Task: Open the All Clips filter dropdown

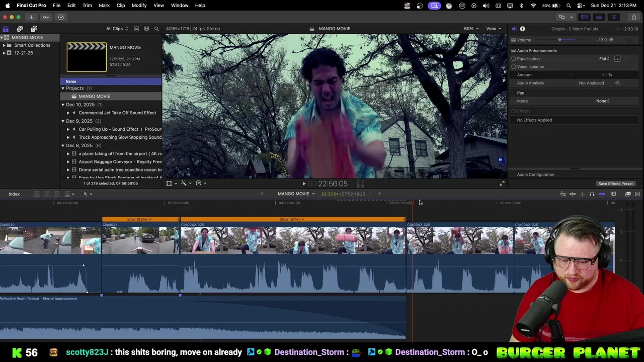Action: point(117,29)
